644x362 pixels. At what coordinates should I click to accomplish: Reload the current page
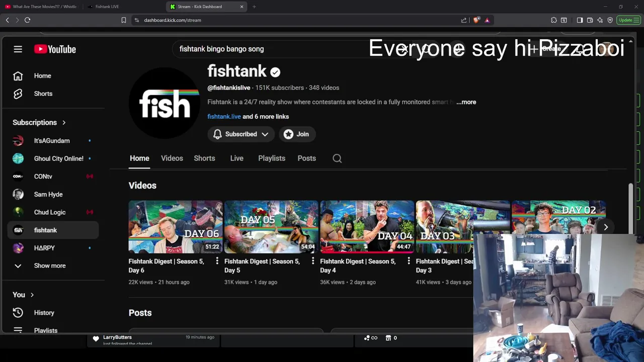(28, 20)
